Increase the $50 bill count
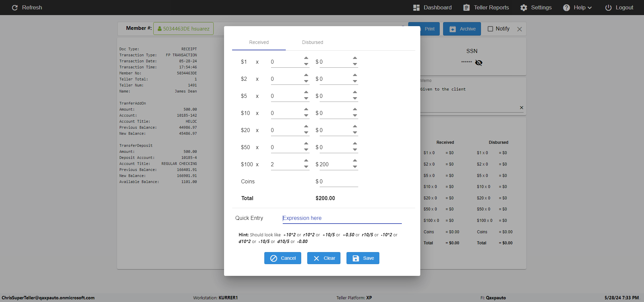 306,144
